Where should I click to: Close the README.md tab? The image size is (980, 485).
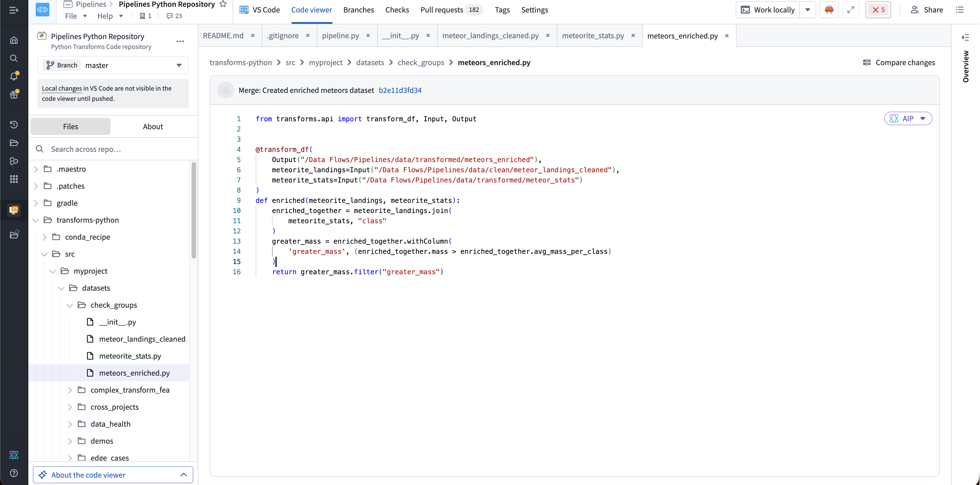(x=253, y=35)
